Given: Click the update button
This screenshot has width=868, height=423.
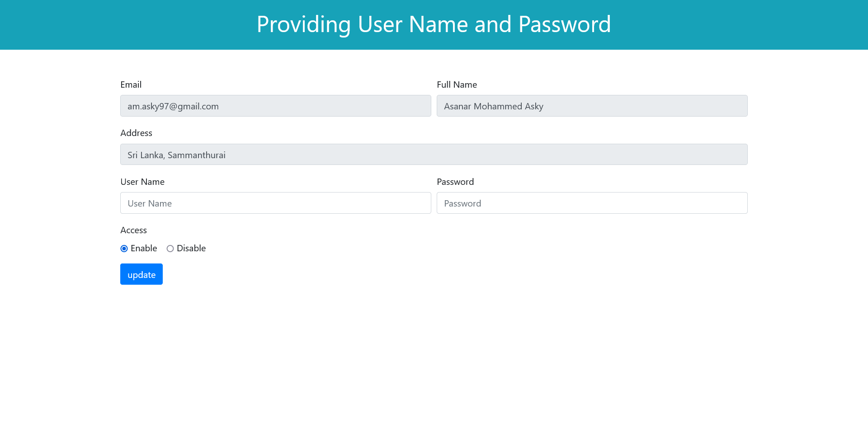Looking at the screenshot, I should (x=141, y=274).
